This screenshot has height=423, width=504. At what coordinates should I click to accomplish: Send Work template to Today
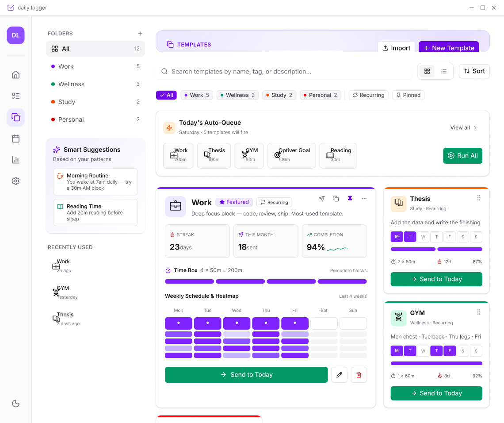tap(246, 375)
